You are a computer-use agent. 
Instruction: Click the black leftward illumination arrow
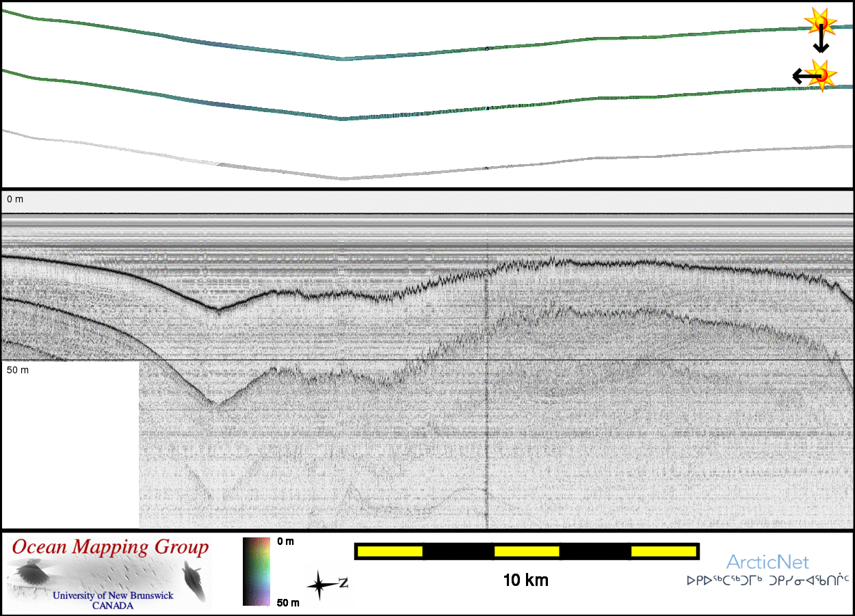coord(802,75)
